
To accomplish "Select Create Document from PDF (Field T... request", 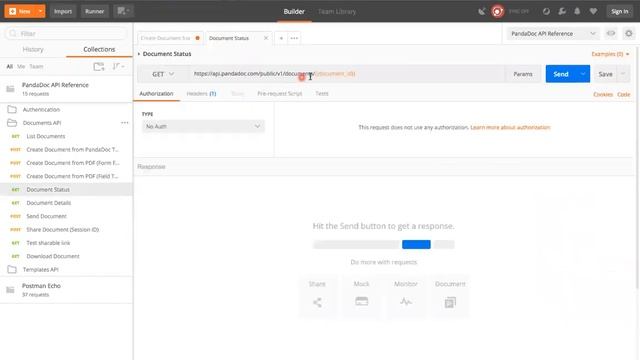I will click(x=66, y=176).
